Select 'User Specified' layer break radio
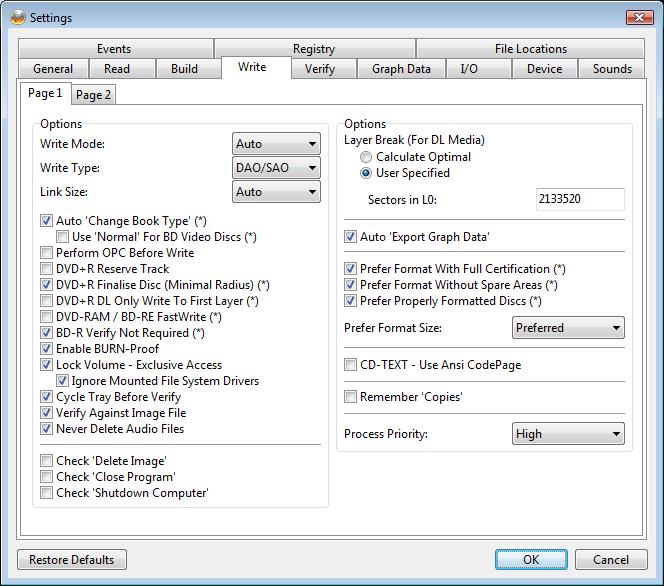This screenshot has height=586, width=664. click(367, 173)
